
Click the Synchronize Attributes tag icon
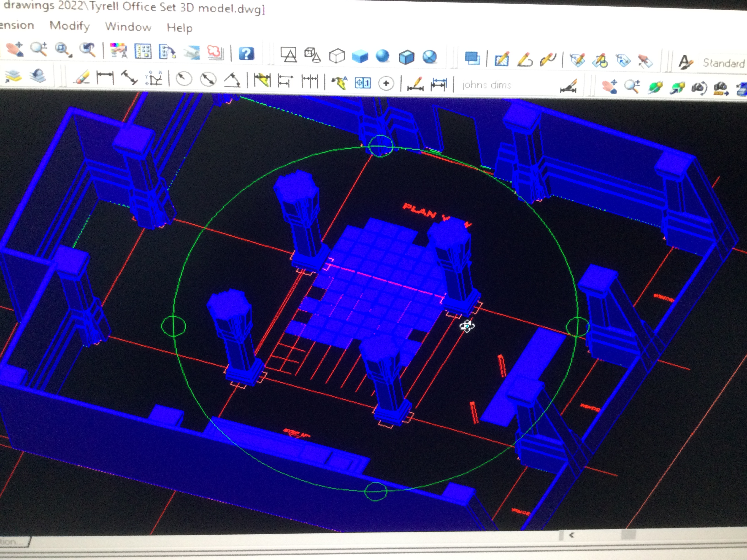point(623,62)
